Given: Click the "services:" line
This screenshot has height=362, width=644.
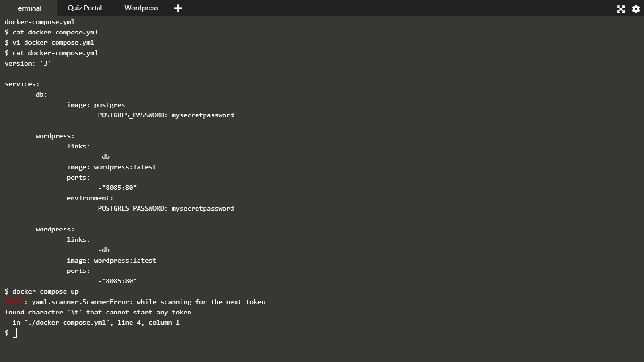Looking at the screenshot, I should (x=22, y=84).
